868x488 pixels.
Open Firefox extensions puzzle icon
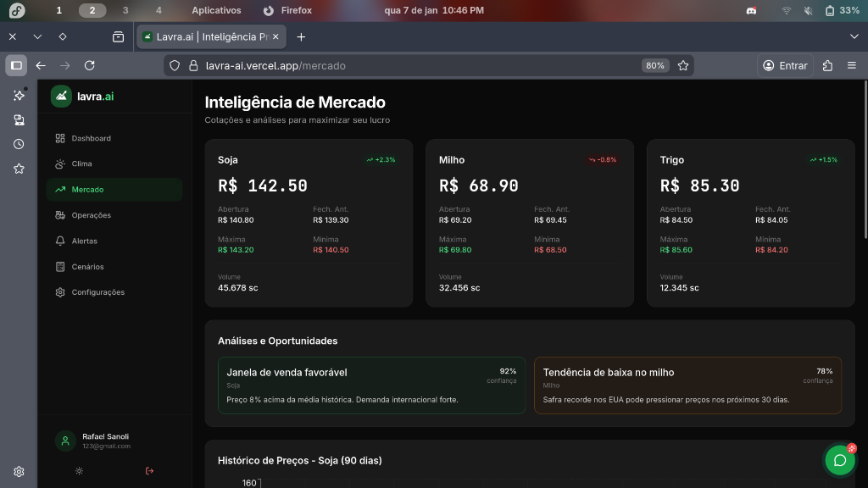[x=828, y=66]
